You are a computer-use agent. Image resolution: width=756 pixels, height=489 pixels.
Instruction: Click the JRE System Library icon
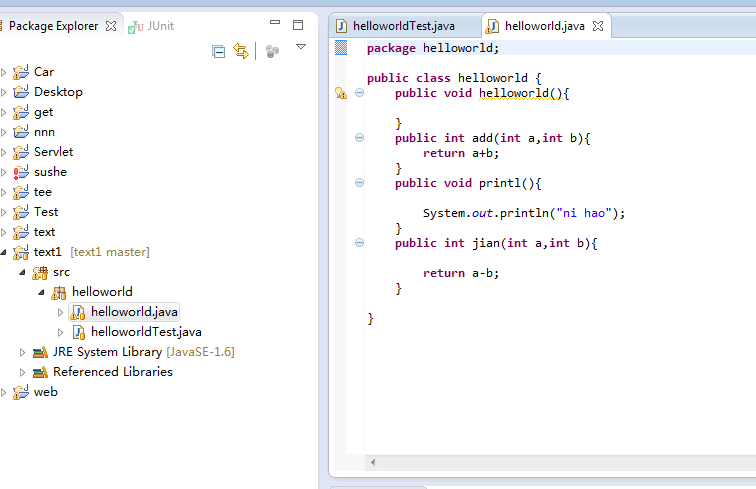(40, 353)
